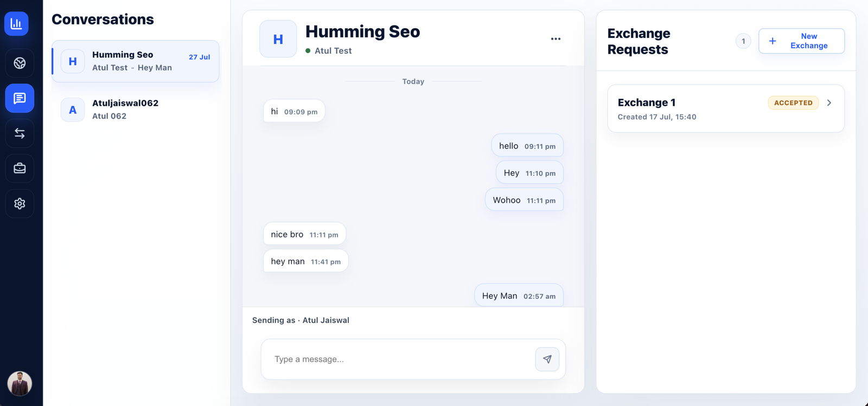Open the exchange arrows sidebar icon
The width and height of the screenshot is (868, 406).
(x=20, y=133)
